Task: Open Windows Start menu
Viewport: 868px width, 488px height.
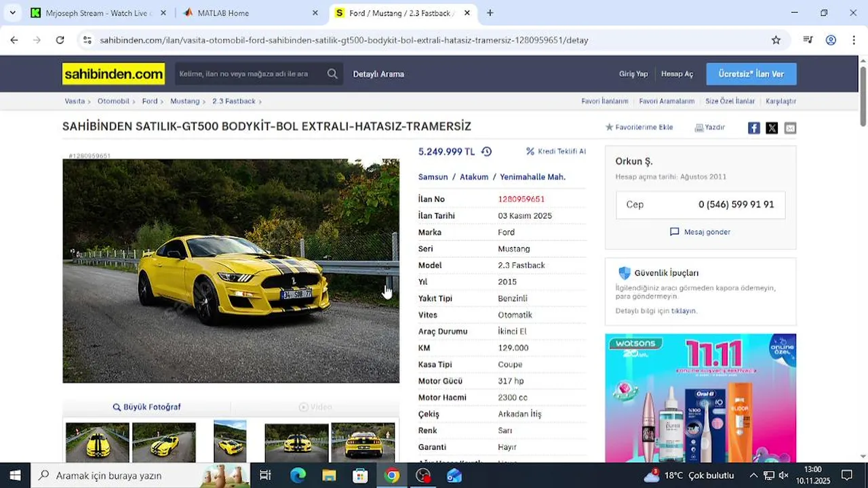Action: tap(15, 475)
